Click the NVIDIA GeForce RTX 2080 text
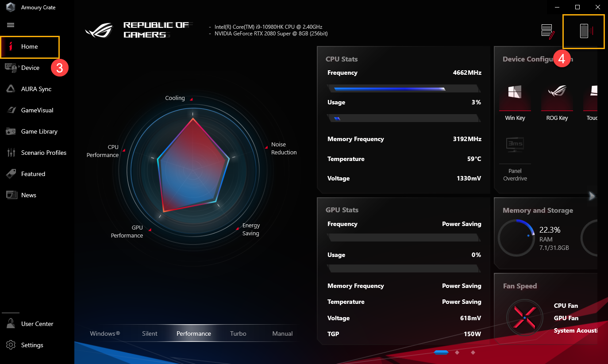608x364 pixels. pos(271,34)
